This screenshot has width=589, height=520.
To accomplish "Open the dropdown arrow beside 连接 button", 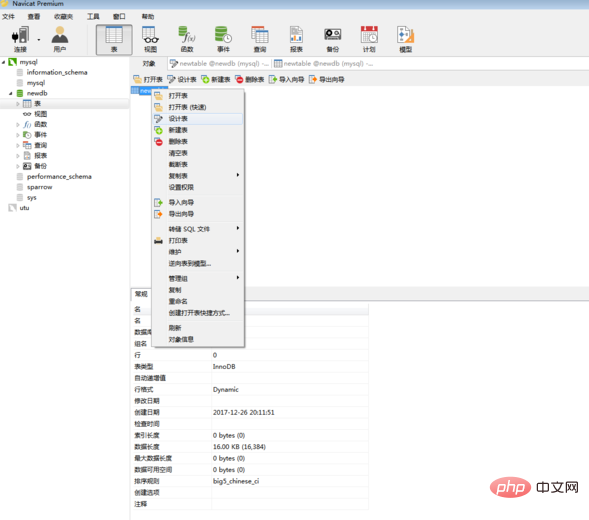I will (x=39, y=39).
